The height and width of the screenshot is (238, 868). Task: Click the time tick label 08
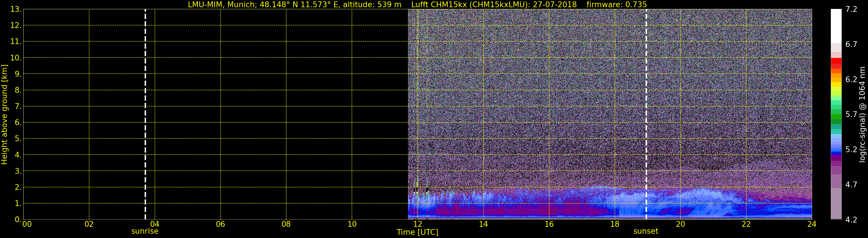[x=286, y=224]
